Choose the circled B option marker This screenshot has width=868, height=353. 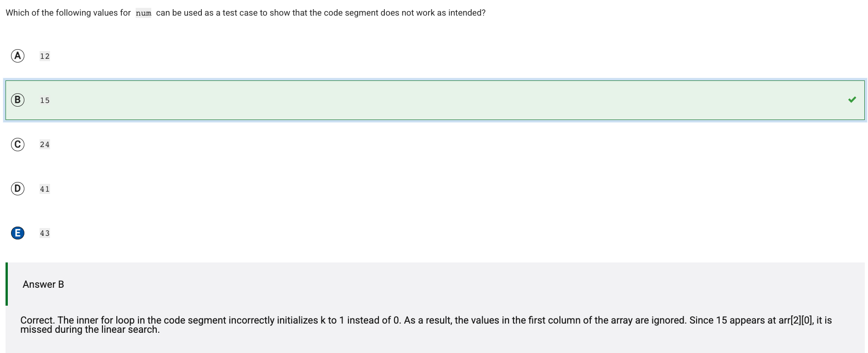click(17, 100)
